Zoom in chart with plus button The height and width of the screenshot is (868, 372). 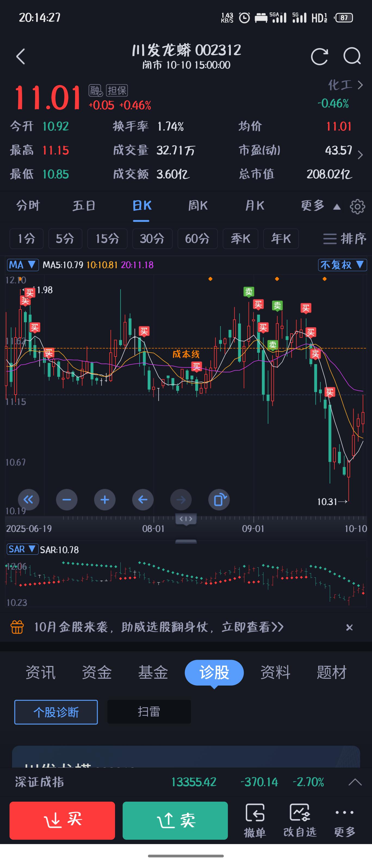pos(105,499)
